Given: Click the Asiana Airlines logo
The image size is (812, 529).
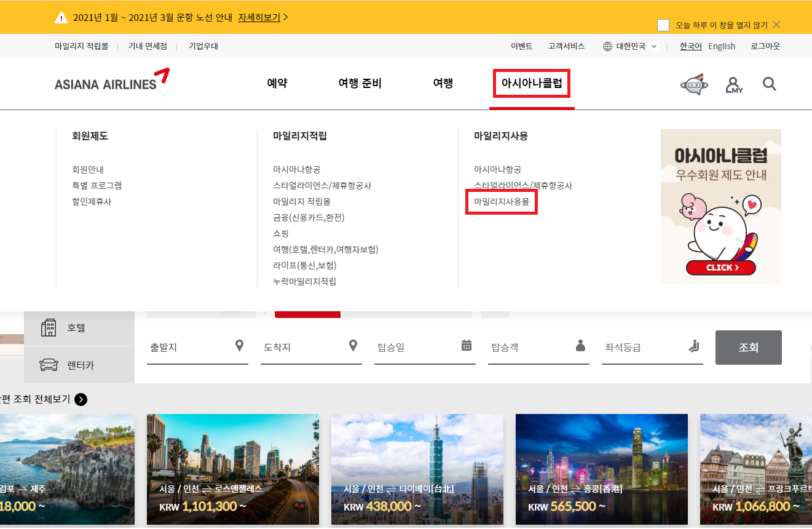Looking at the screenshot, I should tap(112, 79).
